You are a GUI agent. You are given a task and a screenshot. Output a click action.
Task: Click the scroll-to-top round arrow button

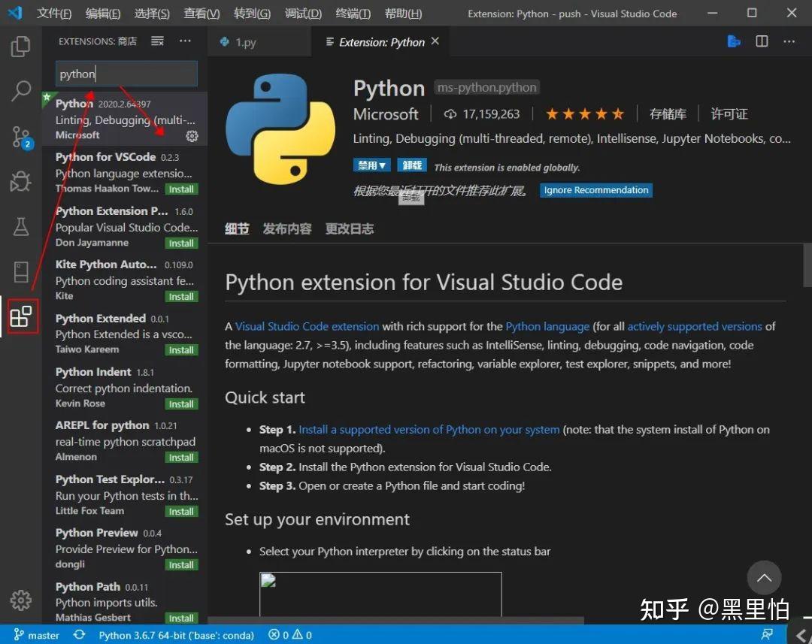click(764, 578)
